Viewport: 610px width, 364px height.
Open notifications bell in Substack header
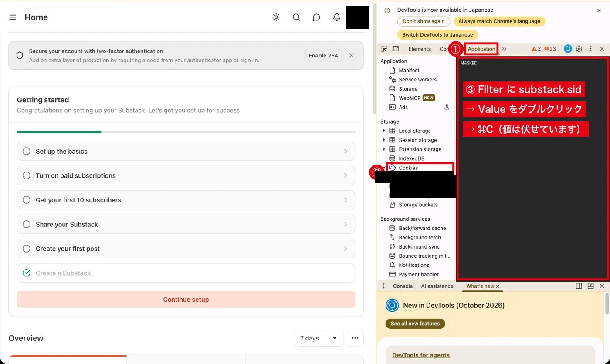(x=337, y=17)
